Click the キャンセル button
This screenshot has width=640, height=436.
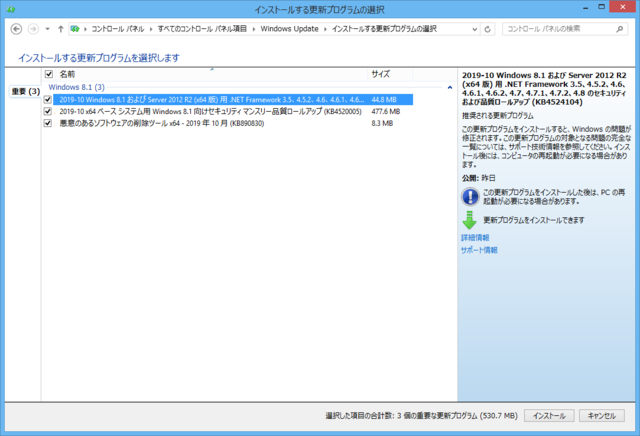click(x=602, y=416)
